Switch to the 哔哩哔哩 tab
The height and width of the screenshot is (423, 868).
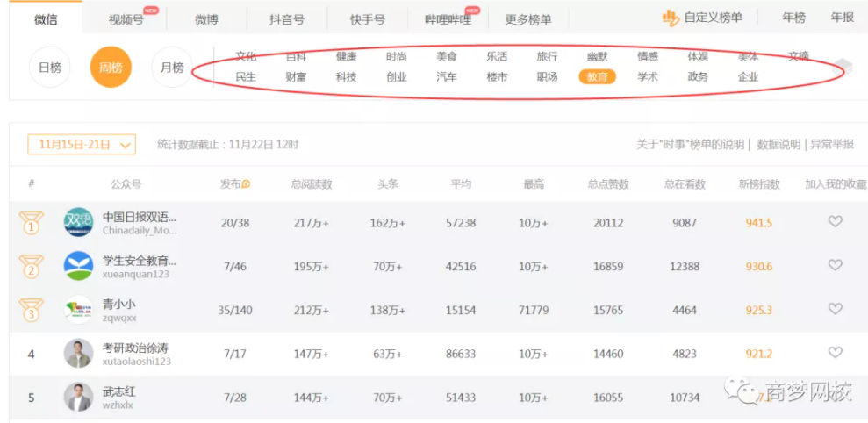448,20
